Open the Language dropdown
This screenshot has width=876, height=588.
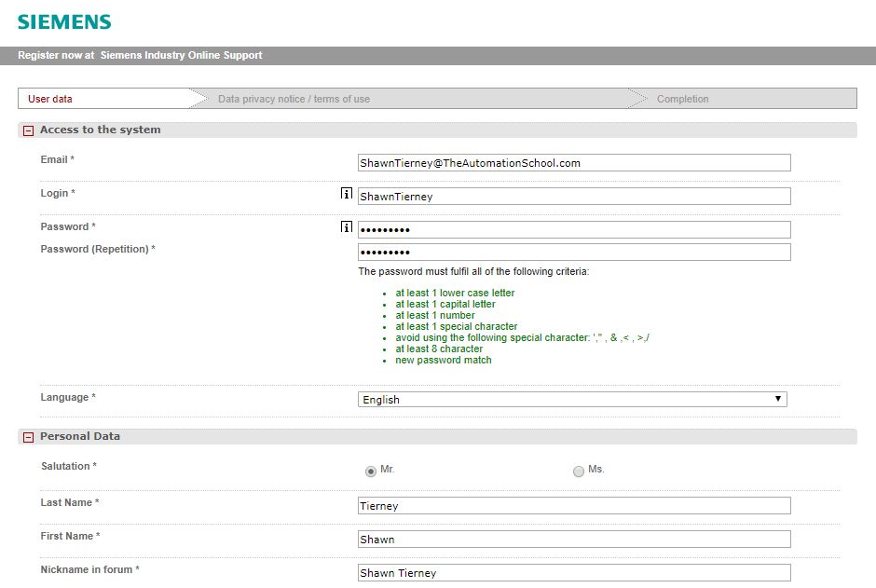[572, 400]
